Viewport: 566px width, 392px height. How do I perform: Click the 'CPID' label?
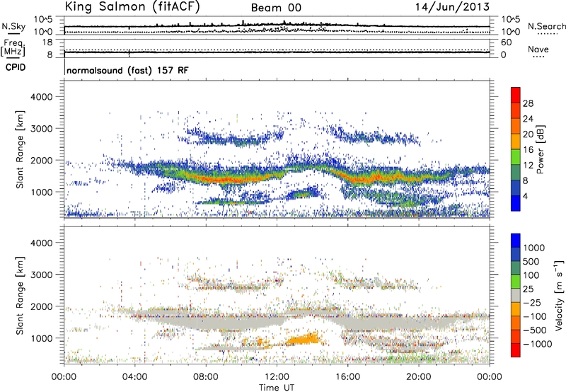[x=16, y=67]
